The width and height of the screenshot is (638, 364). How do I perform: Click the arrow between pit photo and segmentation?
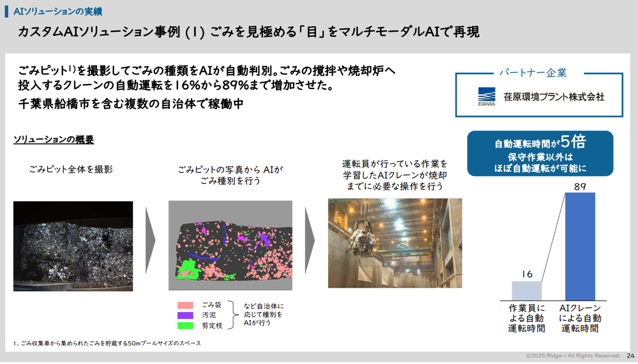[151, 240]
